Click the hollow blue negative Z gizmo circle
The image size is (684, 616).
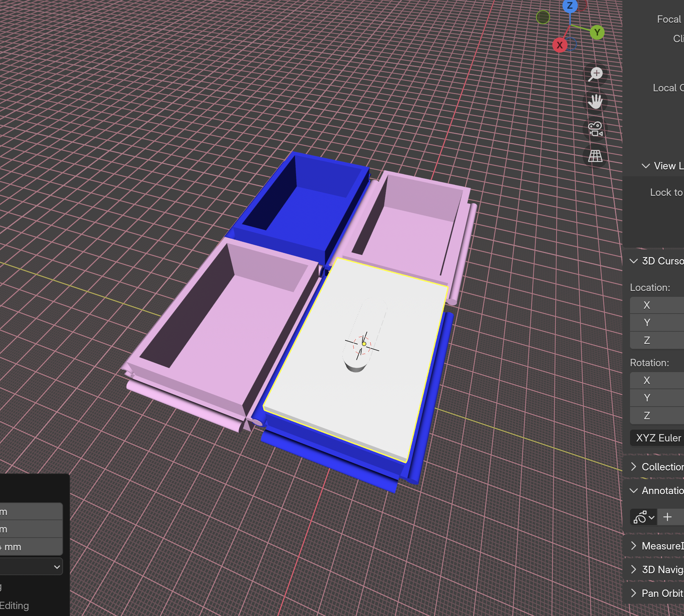pos(571,45)
